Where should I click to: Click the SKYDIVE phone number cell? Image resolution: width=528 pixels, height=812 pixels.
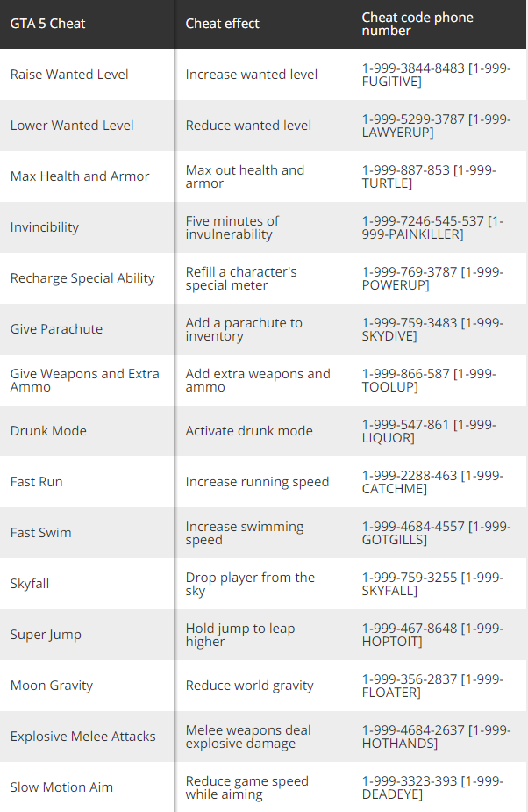coord(432,329)
